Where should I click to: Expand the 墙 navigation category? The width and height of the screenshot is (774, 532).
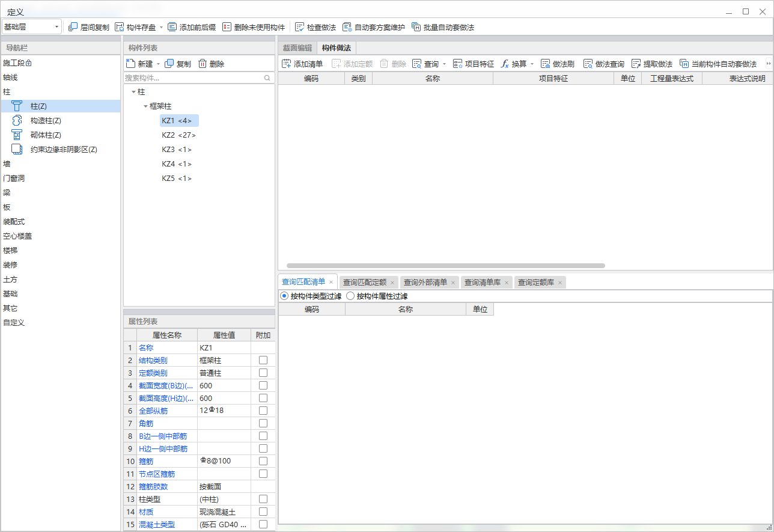[7, 164]
